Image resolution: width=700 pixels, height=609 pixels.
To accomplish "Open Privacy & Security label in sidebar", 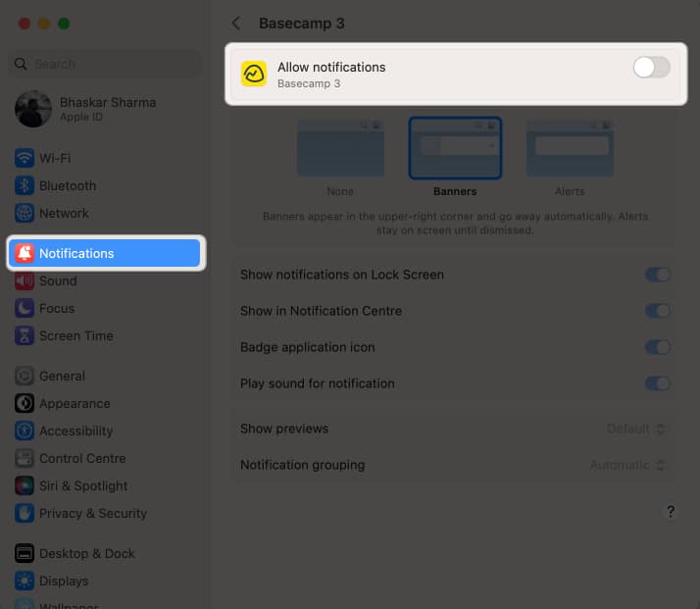I will pos(93,513).
